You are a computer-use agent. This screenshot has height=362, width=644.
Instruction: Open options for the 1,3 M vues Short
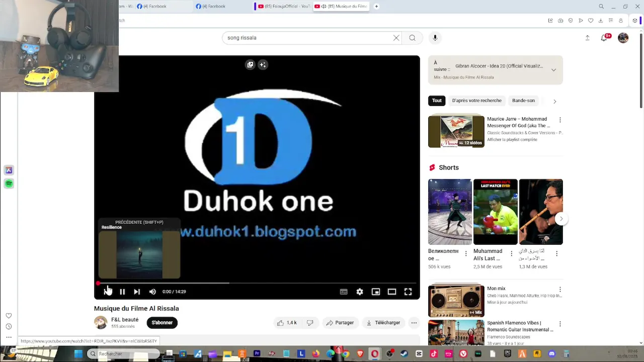[556, 254]
